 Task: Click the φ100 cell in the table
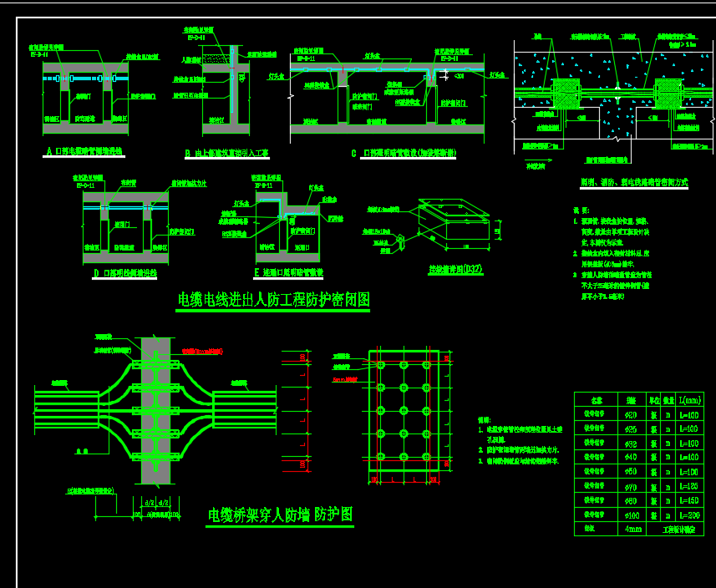pos(630,514)
